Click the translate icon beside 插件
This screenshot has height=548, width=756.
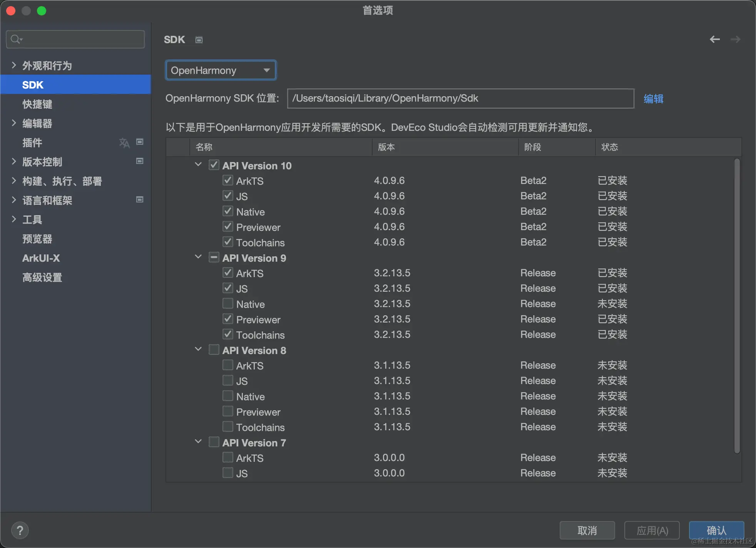(x=124, y=143)
